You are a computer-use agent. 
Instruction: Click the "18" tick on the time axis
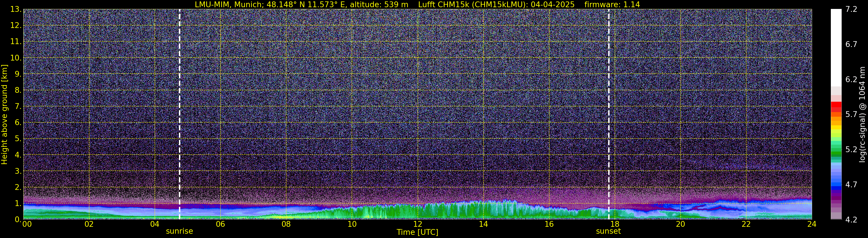614,224
